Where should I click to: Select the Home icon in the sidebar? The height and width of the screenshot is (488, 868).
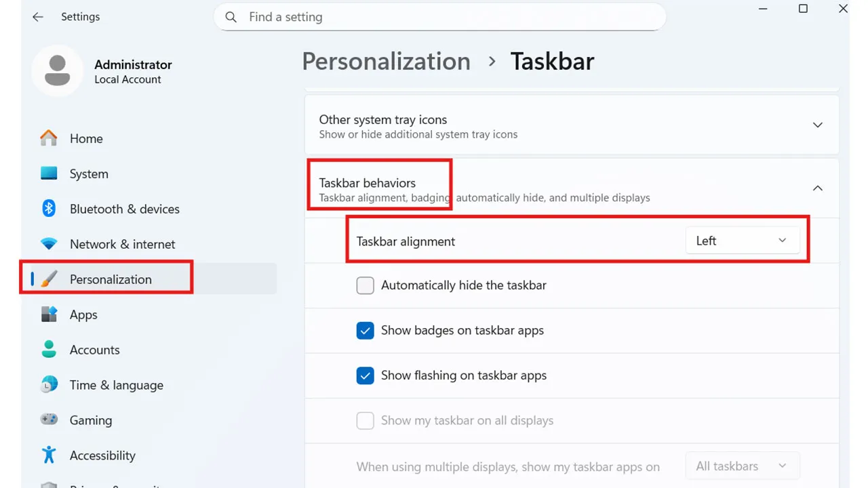coord(48,138)
